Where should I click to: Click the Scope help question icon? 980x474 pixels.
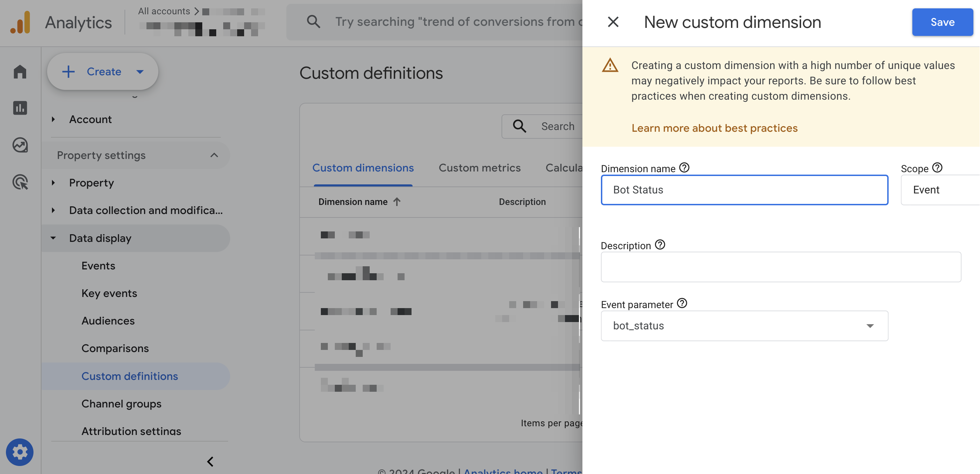point(937,168)
